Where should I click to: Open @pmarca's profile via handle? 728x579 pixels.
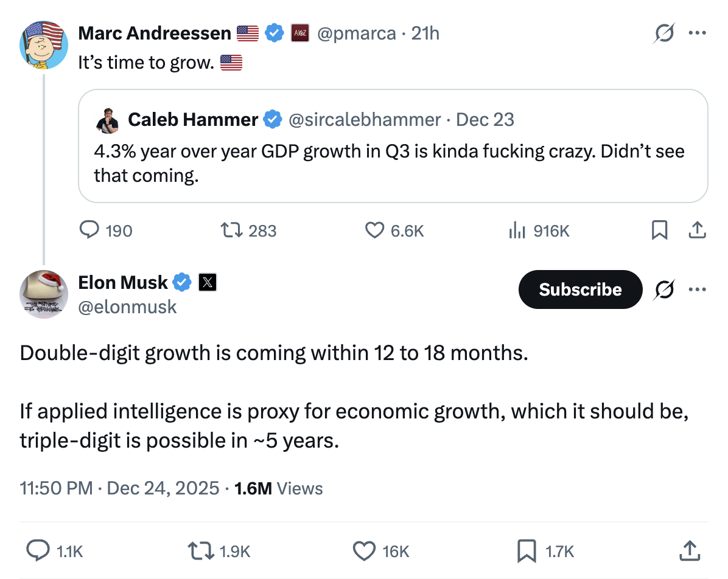coord(357,33)
